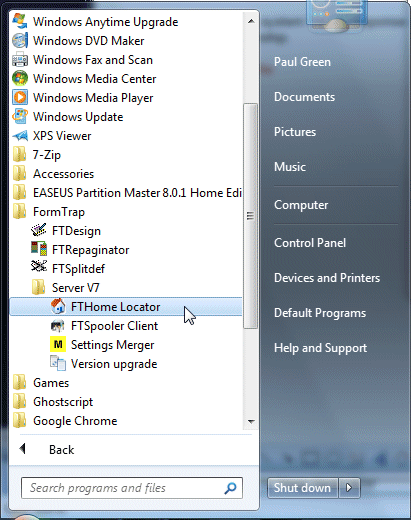
Task: Click the program list scrollbar thumb
Action: tap(251, 216)
